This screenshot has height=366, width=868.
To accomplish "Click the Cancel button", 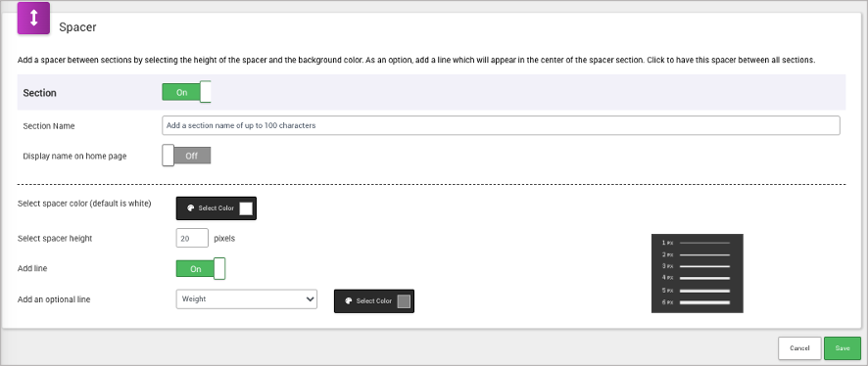I will point(799,348).
